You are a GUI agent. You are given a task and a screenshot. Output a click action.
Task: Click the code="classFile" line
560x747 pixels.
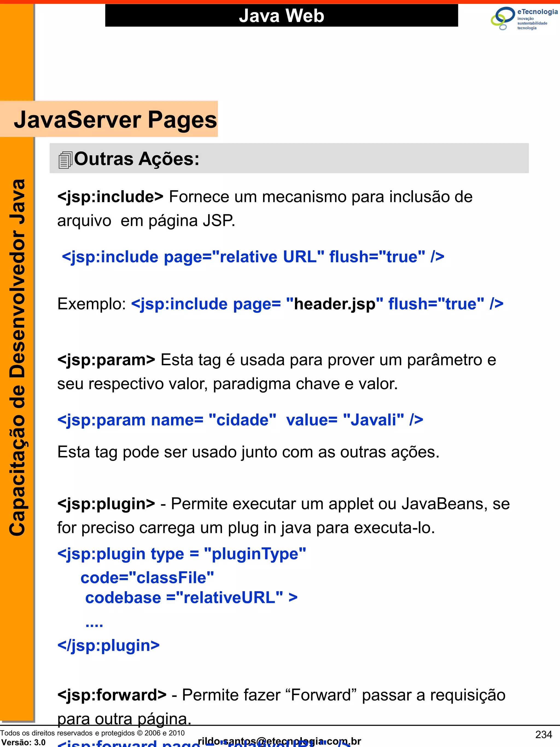click(147, 577)
